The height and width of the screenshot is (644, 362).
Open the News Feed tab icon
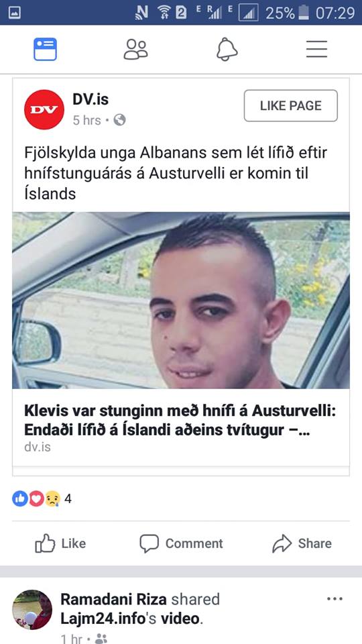pyautogui.click(x=45, y=49)
